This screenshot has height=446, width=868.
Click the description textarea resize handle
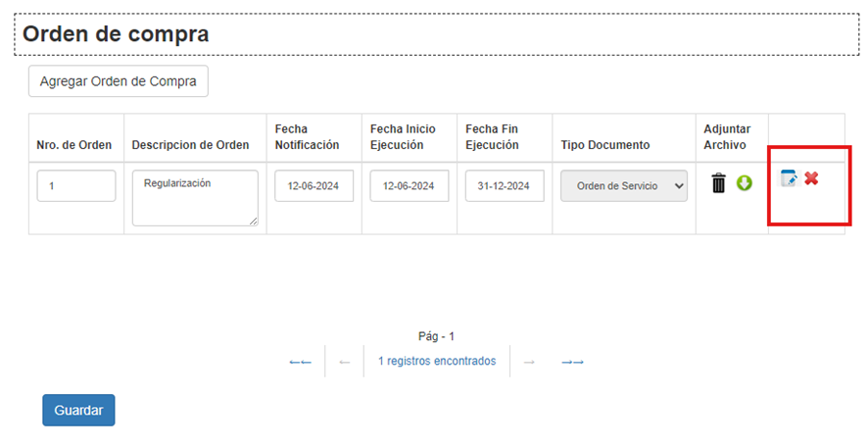coord(254,222)
